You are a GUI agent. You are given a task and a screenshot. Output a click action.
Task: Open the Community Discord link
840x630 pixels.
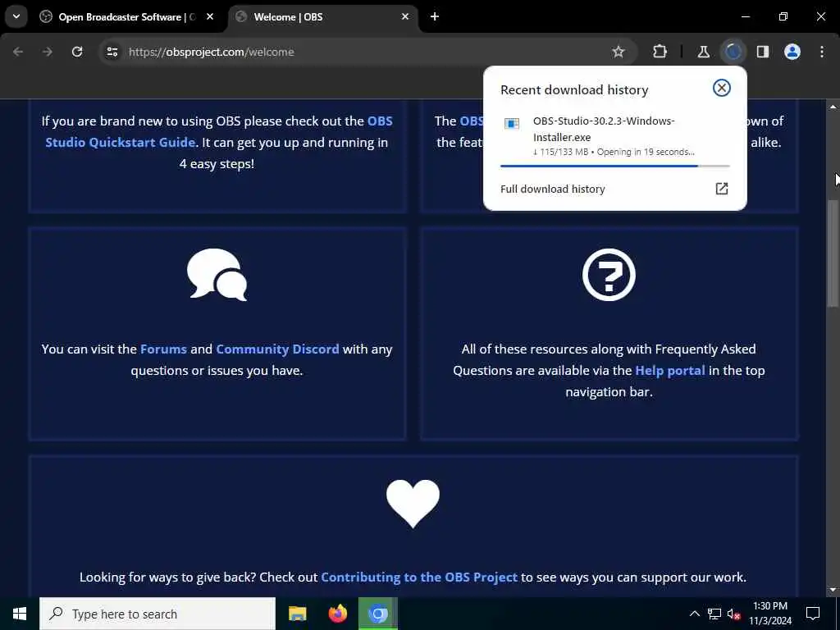click(277, 349)
